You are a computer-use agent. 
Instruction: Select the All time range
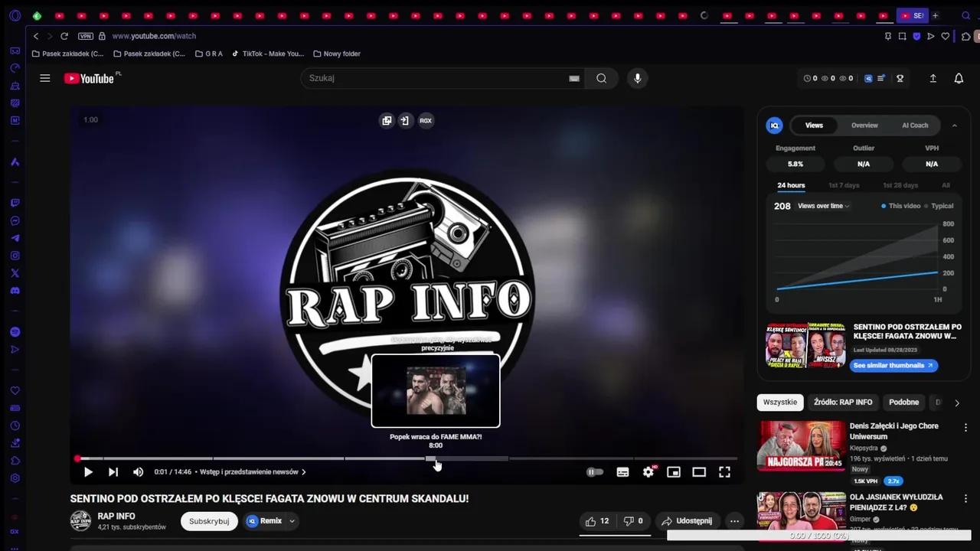pyautogui.click(x=946, y=185)
